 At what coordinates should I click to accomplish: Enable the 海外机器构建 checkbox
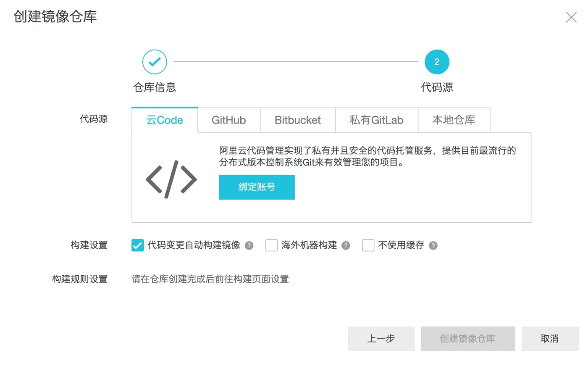click(271, 245)
